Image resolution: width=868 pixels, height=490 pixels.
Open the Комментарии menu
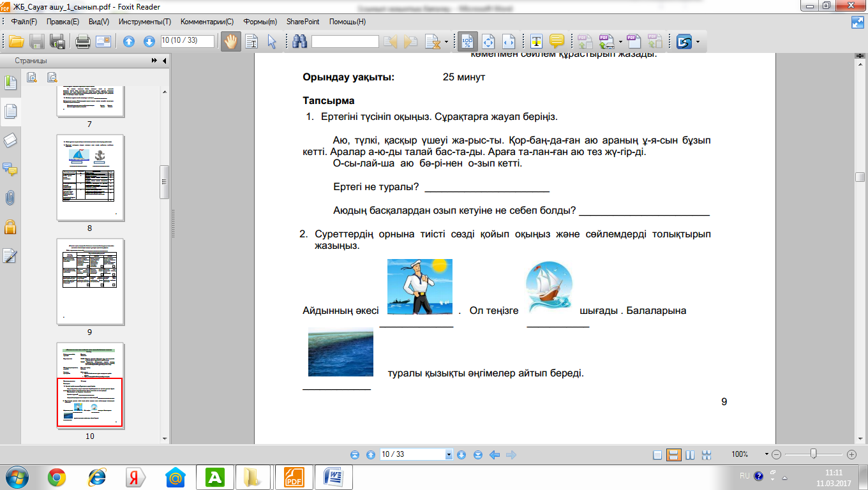pyautogui.click(x=207, y=22)
